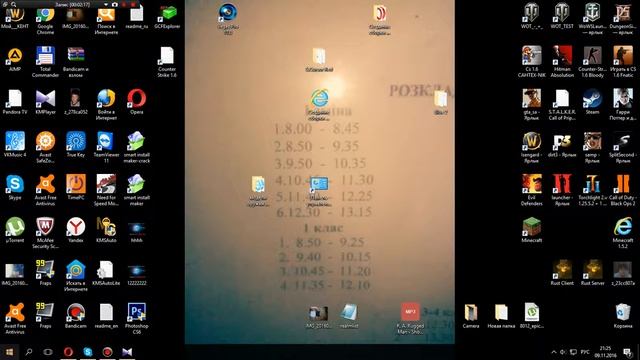Image resolution: width=640 pixels, height=360 pixels.
Task: Select the K.A. Rugged Man MP3 file
Action: [410, 318]
